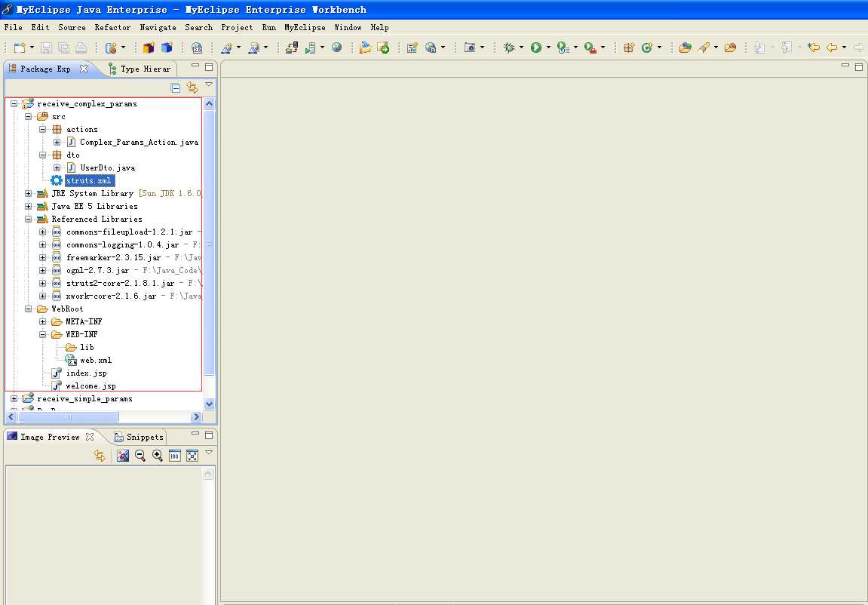Screen dimensions: 868x605
Task: Click the New Java Class green icon
Action: [x=646, y=48]
